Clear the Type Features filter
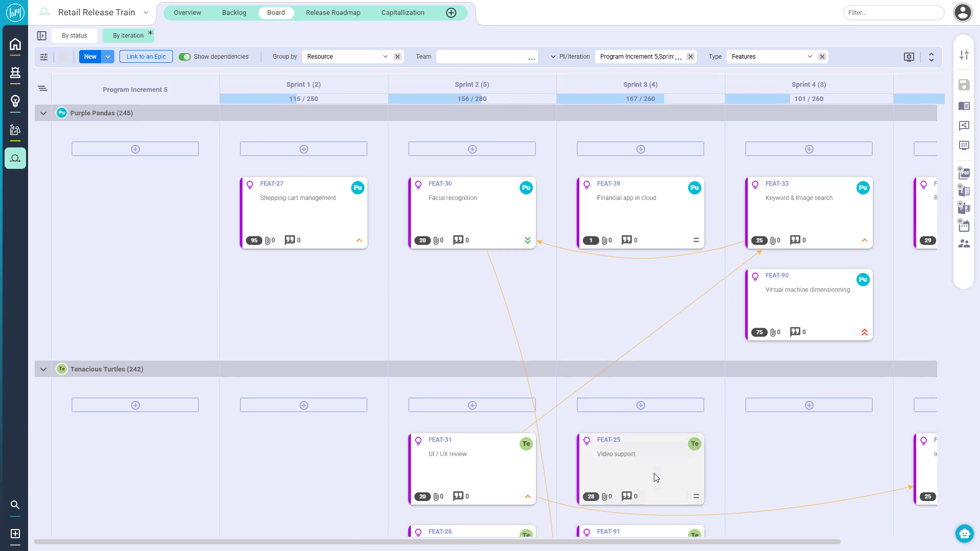Viewport: 980px width, 551px height. click(822, 57)
